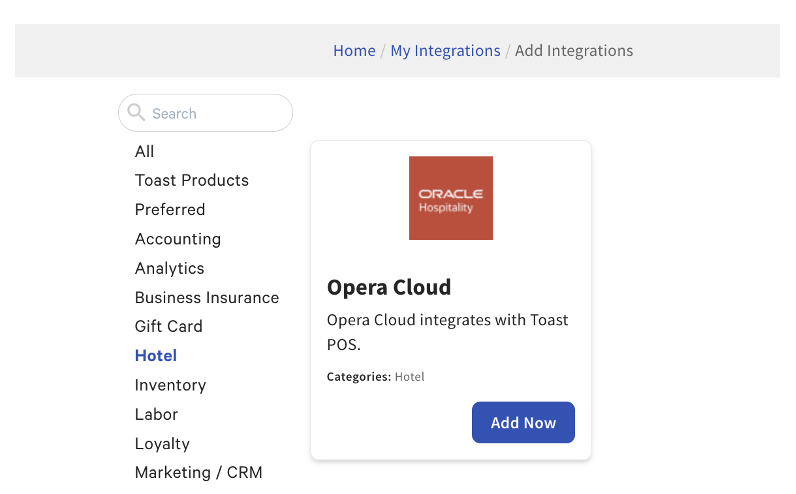This screenshot has width=796, height=494.
Task: Show Preferred integrations
Action: [x=170, y=210]
